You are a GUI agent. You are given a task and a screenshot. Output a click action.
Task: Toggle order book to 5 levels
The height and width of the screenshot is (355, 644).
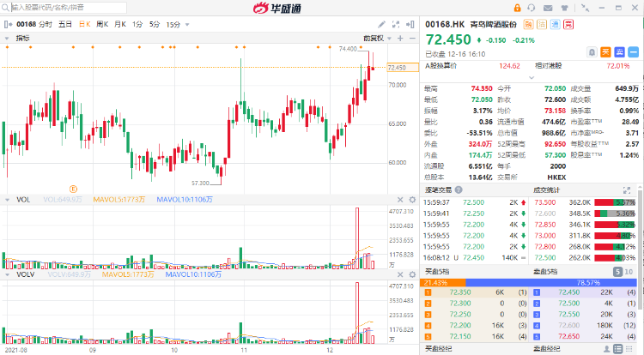[617, 271]
